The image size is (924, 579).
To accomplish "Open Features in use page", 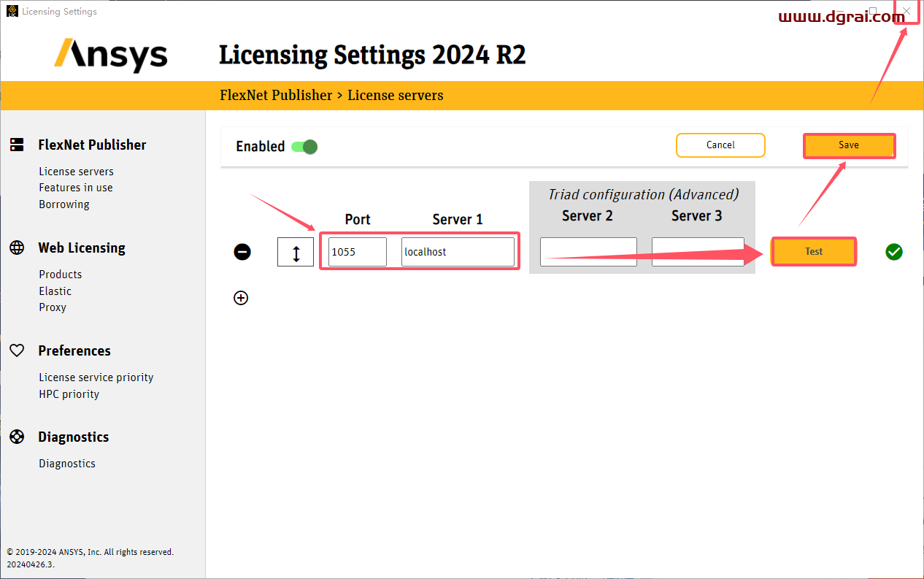I will coord(76,188).
